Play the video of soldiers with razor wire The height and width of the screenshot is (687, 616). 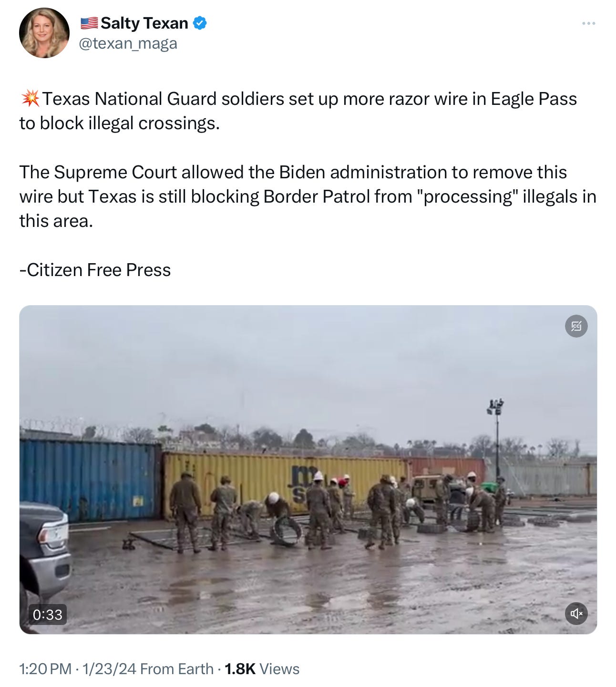click(308, 470)
